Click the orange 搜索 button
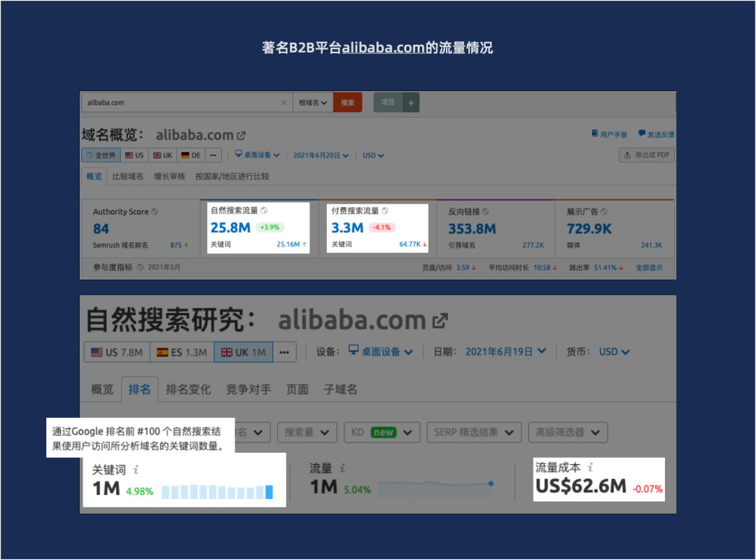This screenshot has width=756, height=560. coord(348,103)
